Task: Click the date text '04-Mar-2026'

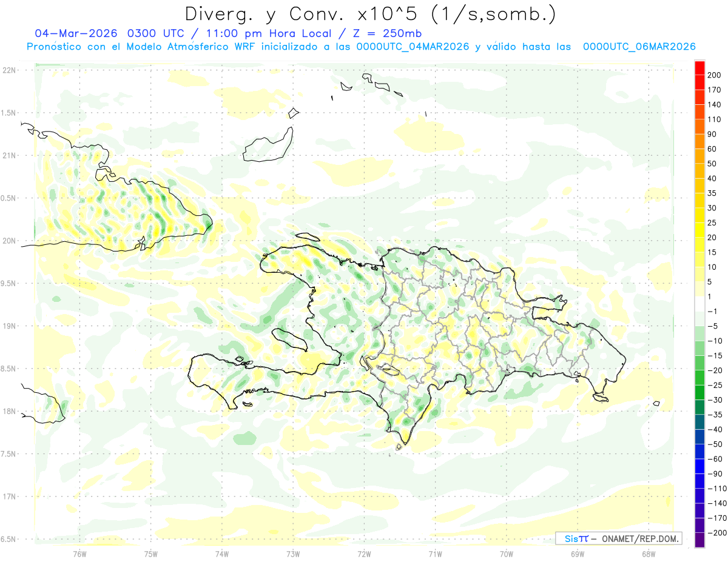Action: tap(76, 33)
